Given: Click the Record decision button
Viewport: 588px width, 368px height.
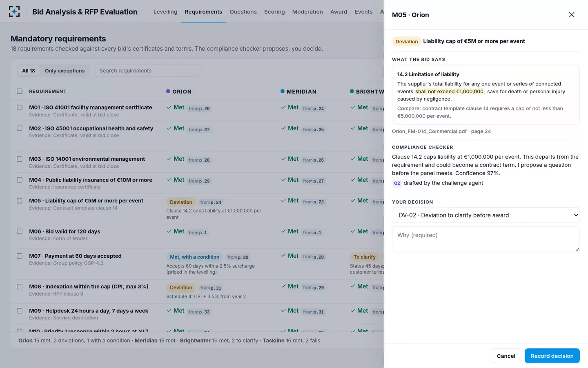Looking at the screenshot, I should click(552, 356).
